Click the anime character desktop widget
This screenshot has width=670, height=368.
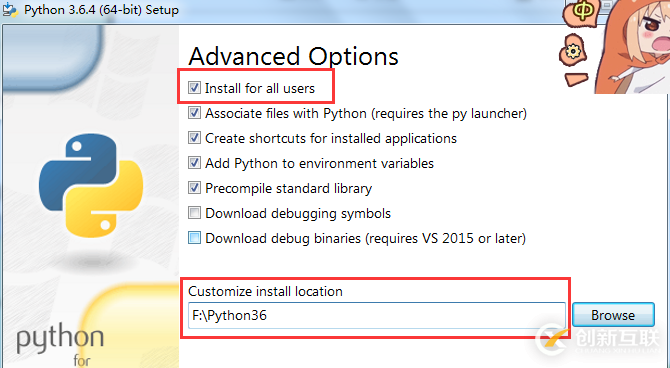tap(633, 46)
